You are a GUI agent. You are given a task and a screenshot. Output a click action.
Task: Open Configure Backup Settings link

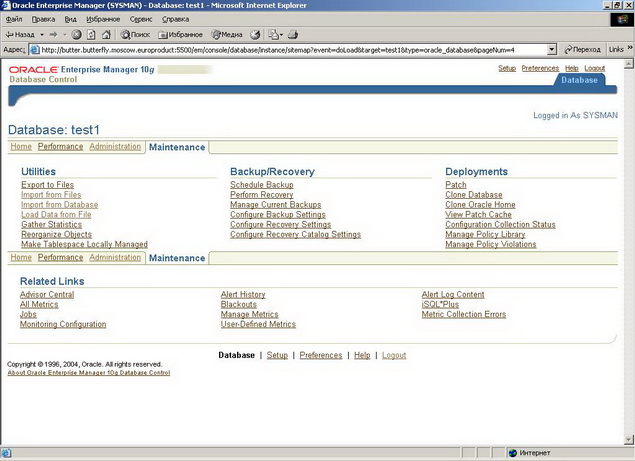coord(278,214)
